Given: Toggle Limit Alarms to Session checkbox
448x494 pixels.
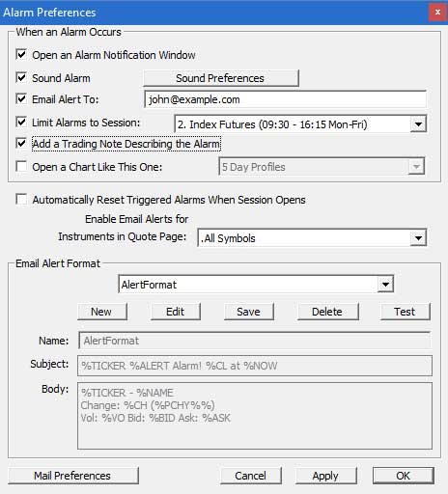Looking at the screenshot, I should (21, 123).
